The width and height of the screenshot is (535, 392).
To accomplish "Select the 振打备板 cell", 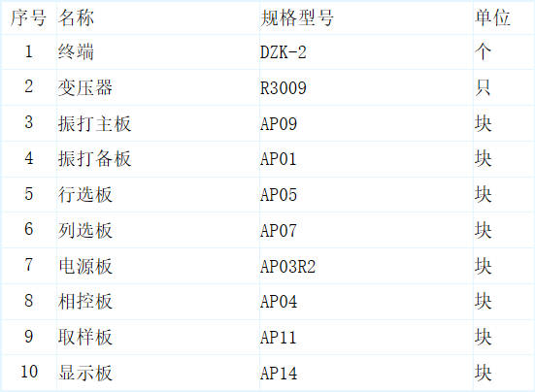I will tap(158, 159).
